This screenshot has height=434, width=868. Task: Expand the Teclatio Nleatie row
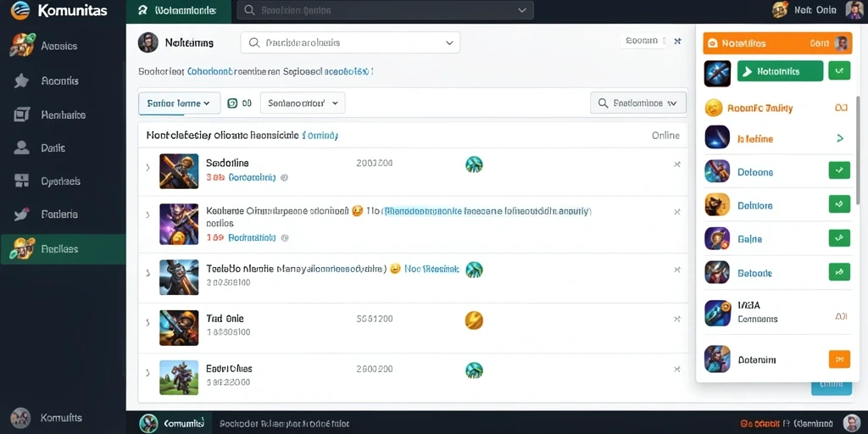(x=147, y=273)
